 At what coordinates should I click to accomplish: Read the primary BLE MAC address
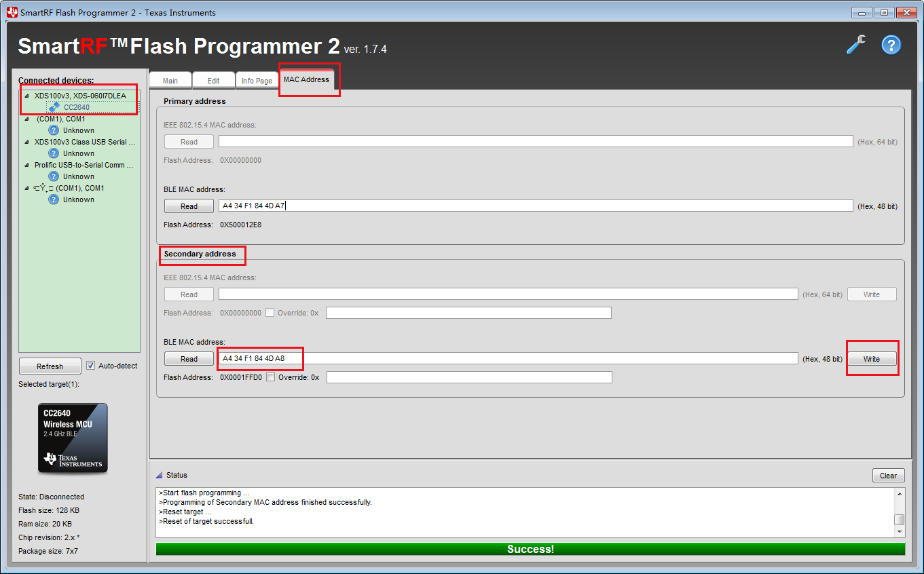coord(189,206)
